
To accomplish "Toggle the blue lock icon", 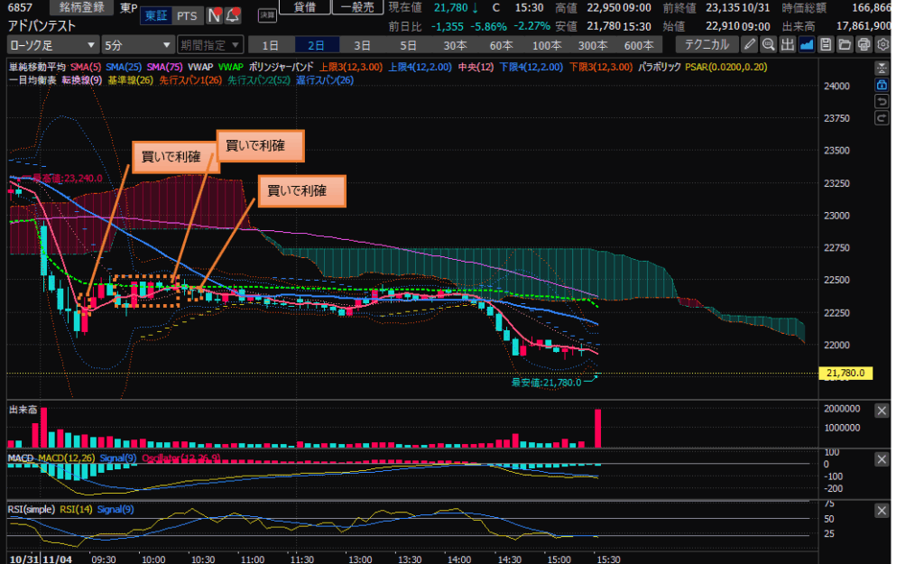I will click(x=882, y=84).
